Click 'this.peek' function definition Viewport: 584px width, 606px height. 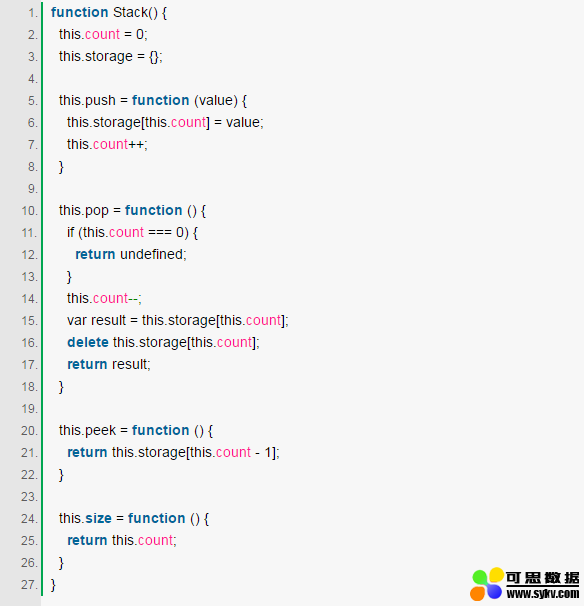[136, 431]
